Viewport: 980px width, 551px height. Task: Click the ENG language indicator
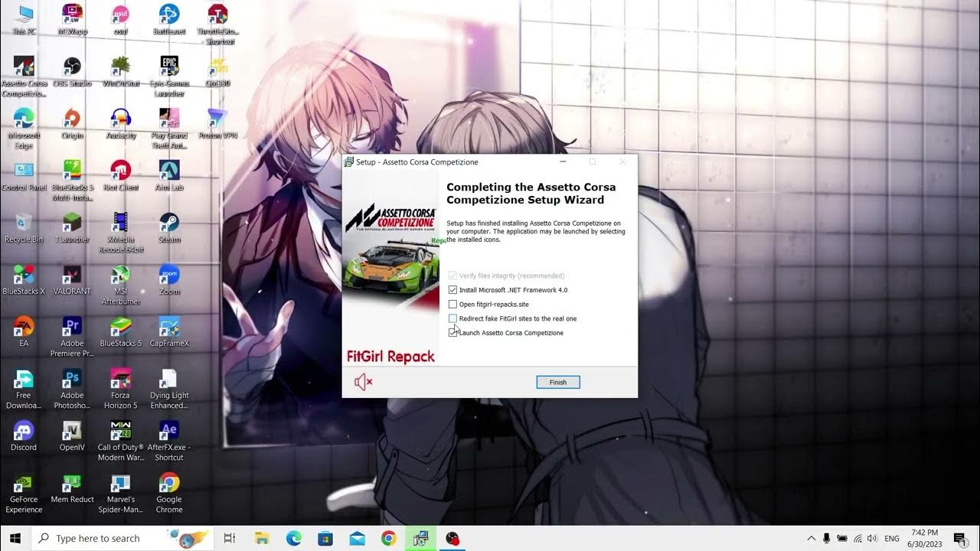892,539
